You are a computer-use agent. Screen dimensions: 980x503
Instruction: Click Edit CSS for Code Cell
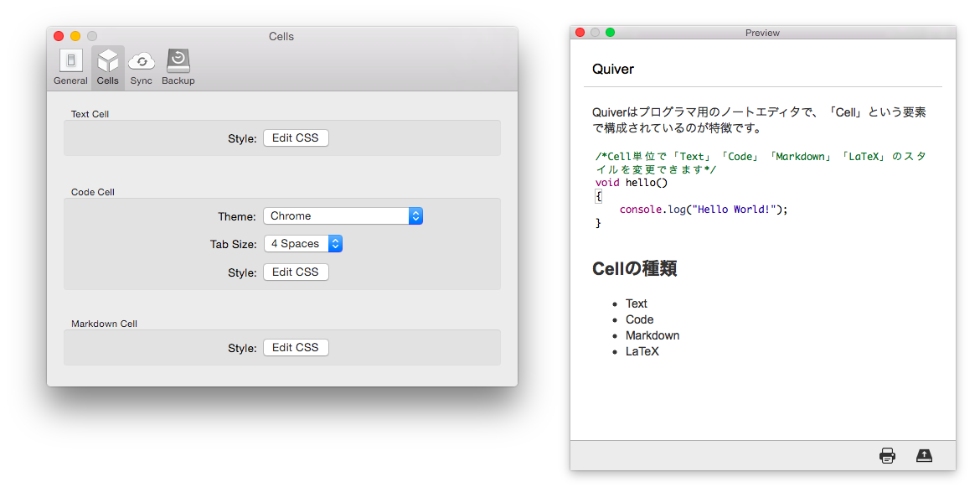[x=296, y=272]
